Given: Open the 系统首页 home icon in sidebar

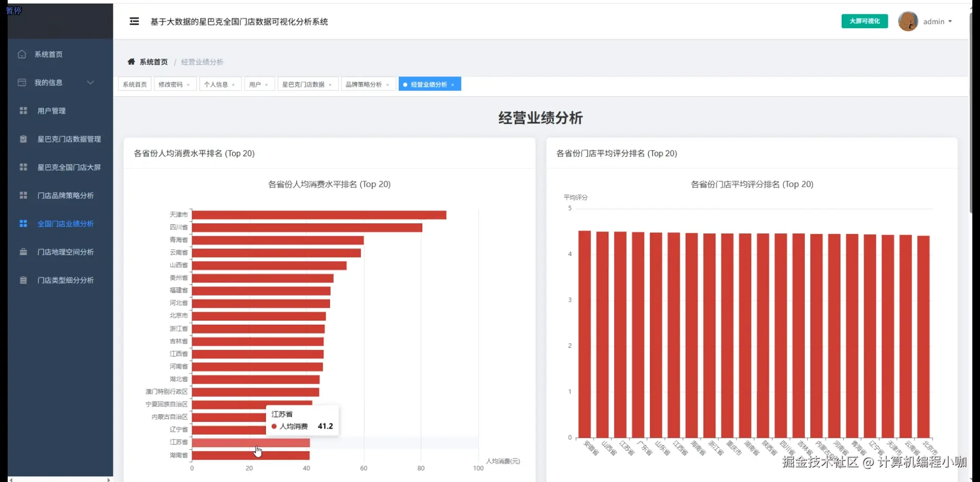Looking at the screenshot, I should pos(22,54).
